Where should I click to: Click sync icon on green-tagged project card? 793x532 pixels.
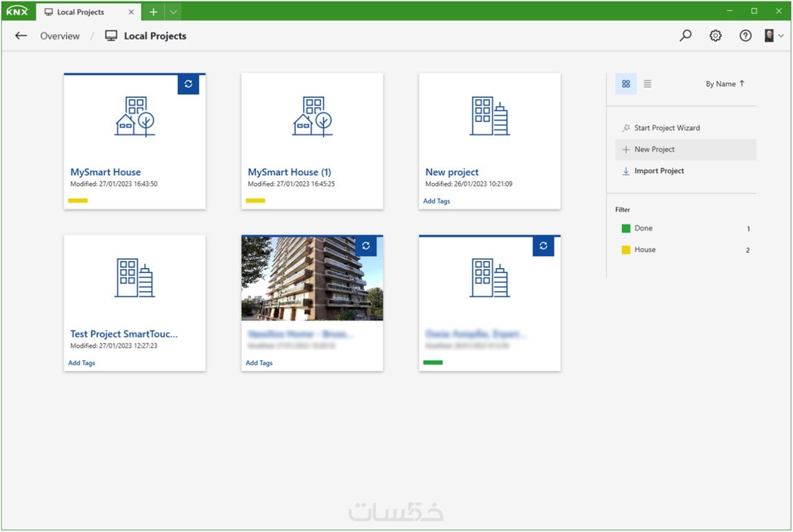pyautogui.click(x=543, y=246)
